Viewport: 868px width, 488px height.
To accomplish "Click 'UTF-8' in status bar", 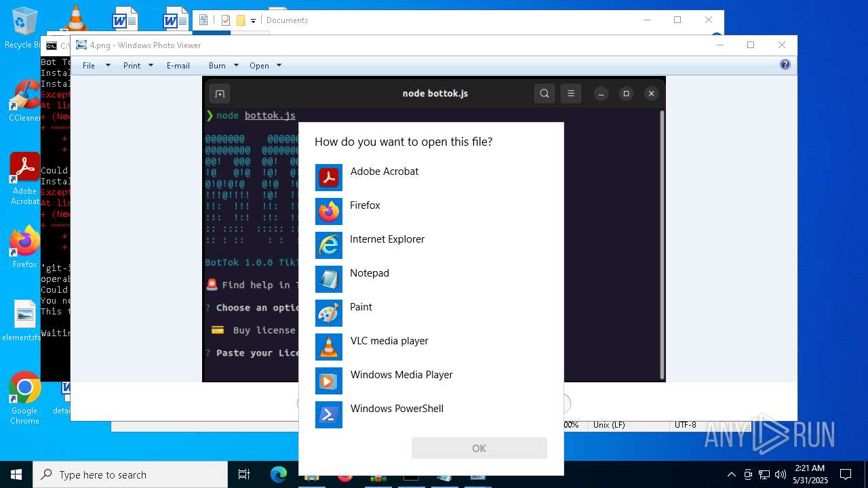I will 685,425.
